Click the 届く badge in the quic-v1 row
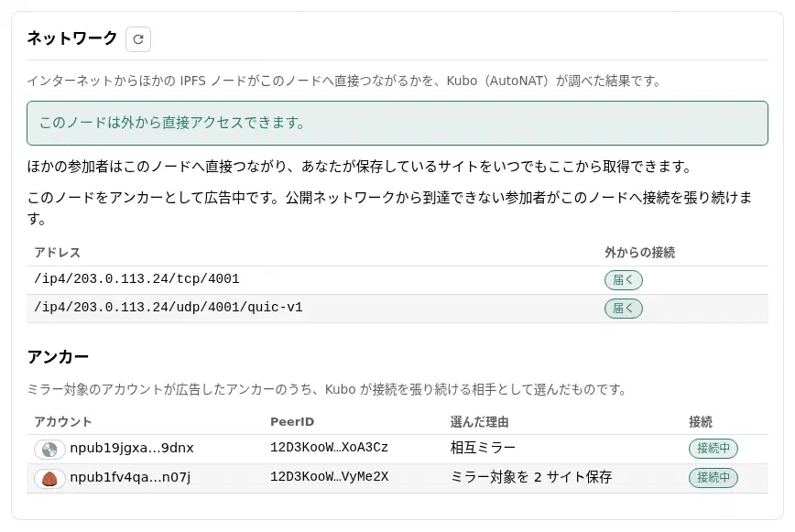The image size is (795, 532). tap(623, 308)
